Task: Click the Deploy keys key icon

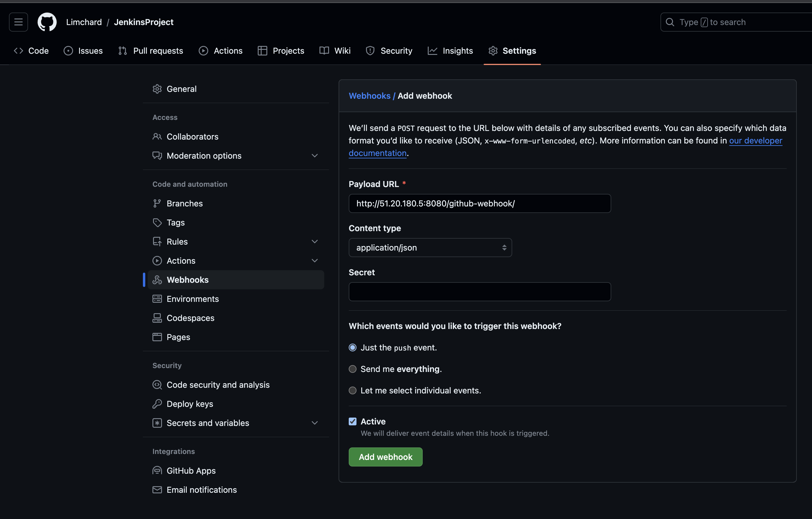Action: pos(157,404)
